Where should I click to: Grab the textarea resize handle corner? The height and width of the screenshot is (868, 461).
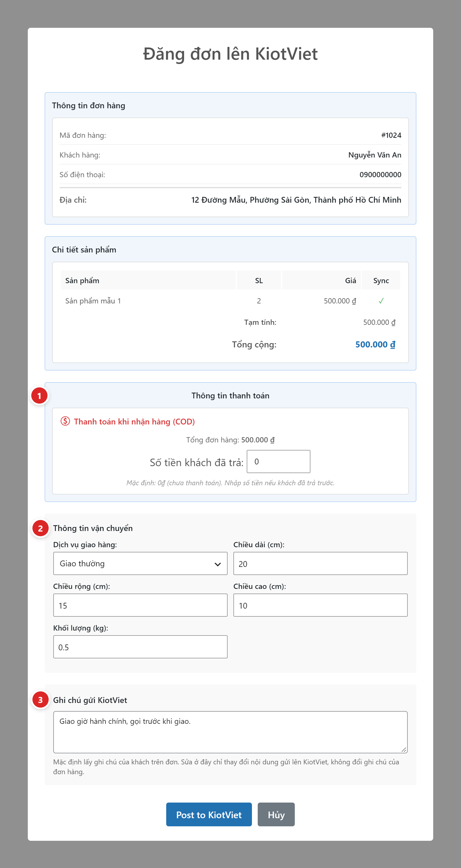404,749
